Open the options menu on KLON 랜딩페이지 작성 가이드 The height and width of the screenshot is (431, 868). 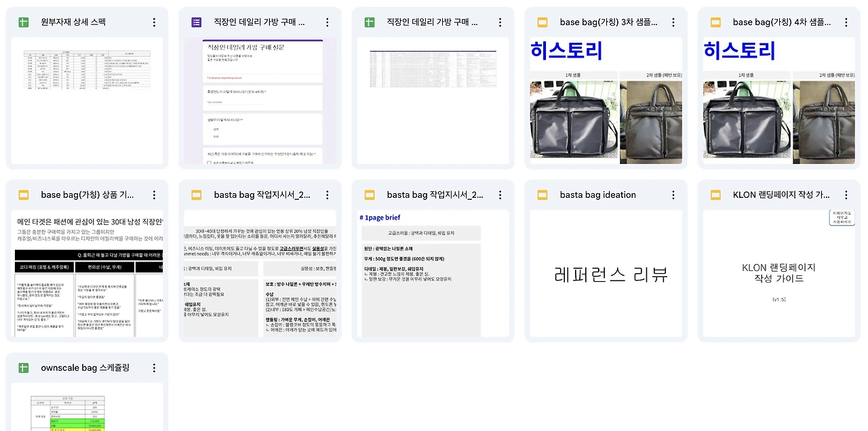(x=846, y=194)
